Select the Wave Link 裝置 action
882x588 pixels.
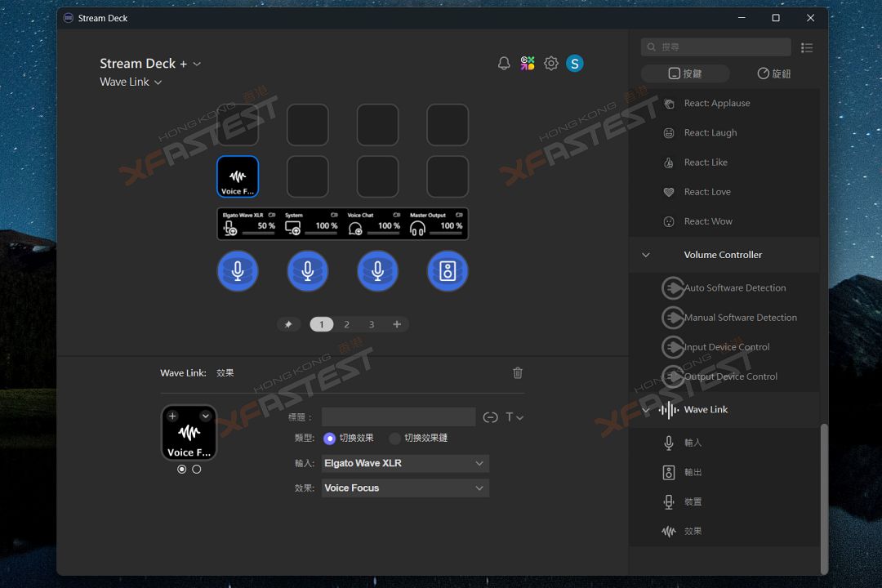[724, 502]
